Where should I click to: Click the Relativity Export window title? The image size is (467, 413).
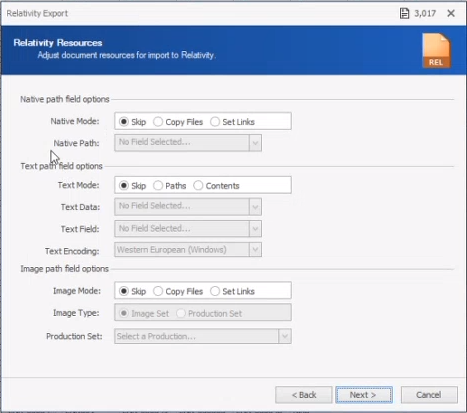pos(37,13)
